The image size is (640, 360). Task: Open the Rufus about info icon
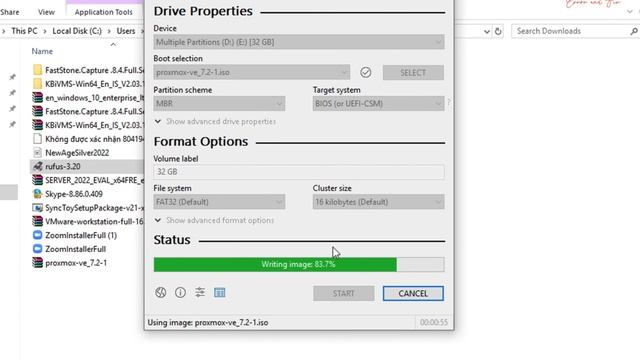point(180,292)
